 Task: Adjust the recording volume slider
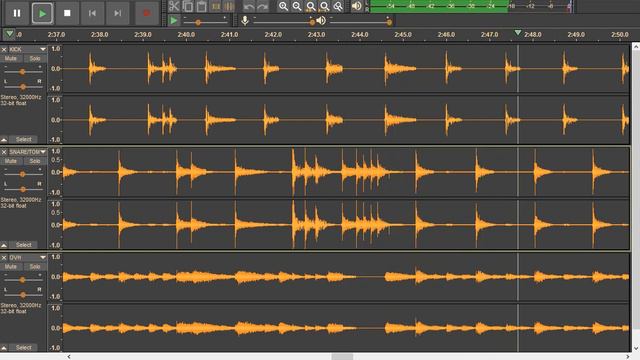pos(284,21)
